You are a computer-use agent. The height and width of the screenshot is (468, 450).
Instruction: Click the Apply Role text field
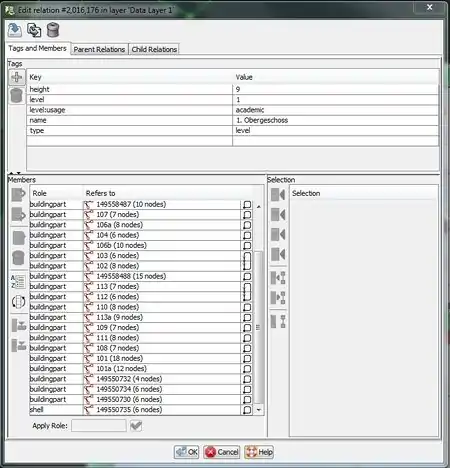point(99,426)
